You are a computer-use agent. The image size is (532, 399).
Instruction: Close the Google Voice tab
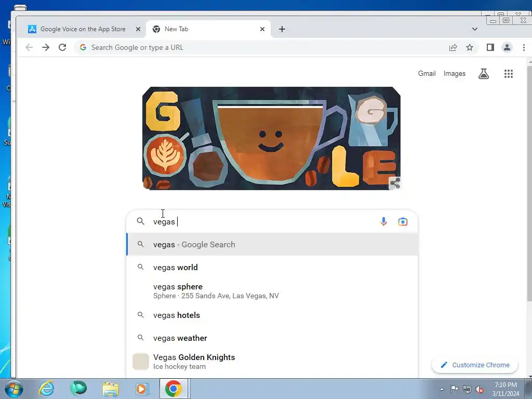click(138, 29)
